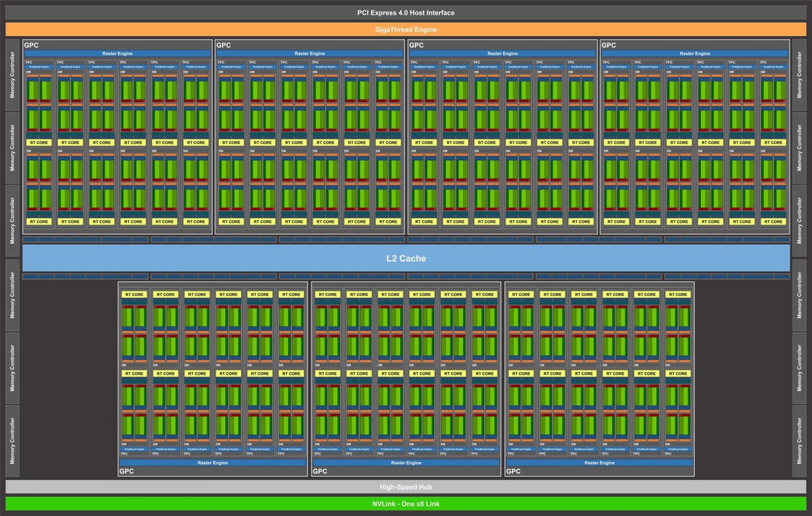This screenshot has height=516, width=812.
Task: Click the large blue L2 Cache block
Action: [406, 258]
